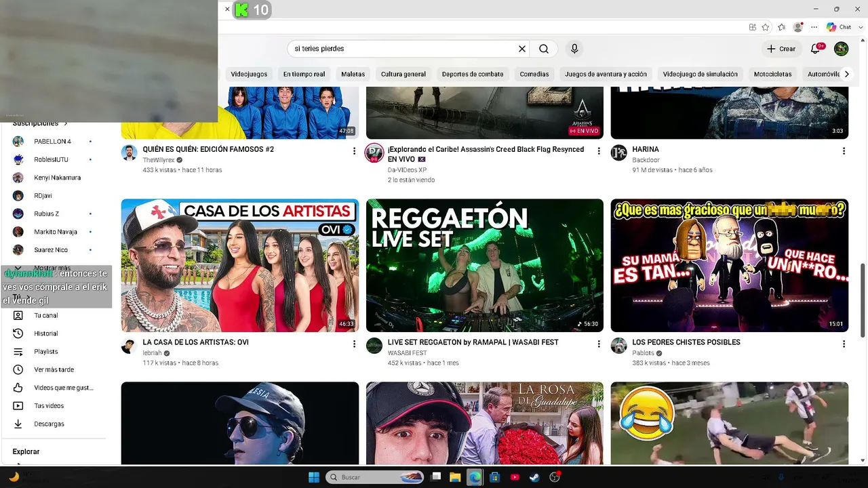868x488 pixels.
Task: Select the Deportes de combate chip
Action: [473, 74]
